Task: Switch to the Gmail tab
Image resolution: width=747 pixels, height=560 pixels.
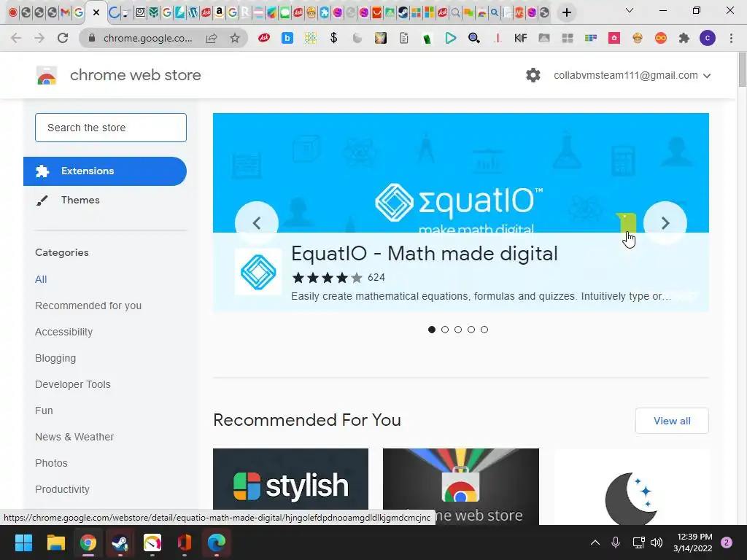Action: click(x=65, y=13)
